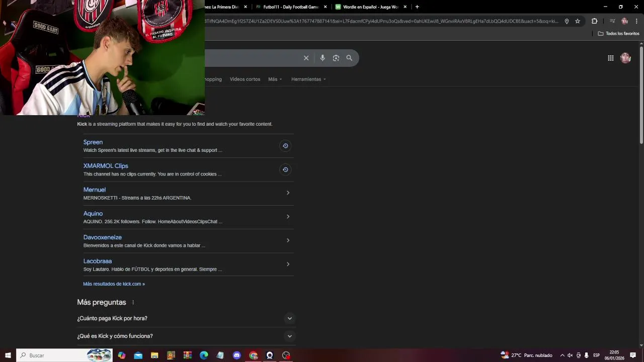The image size is (644, 362).
Task: Click the page vertical scrollbar
Action: tap(641, 95)
